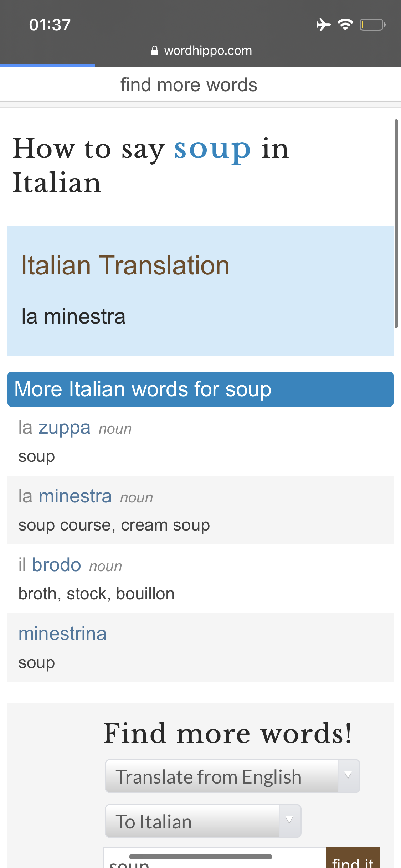Open the 'minestra' noun link

pos(75,496)
